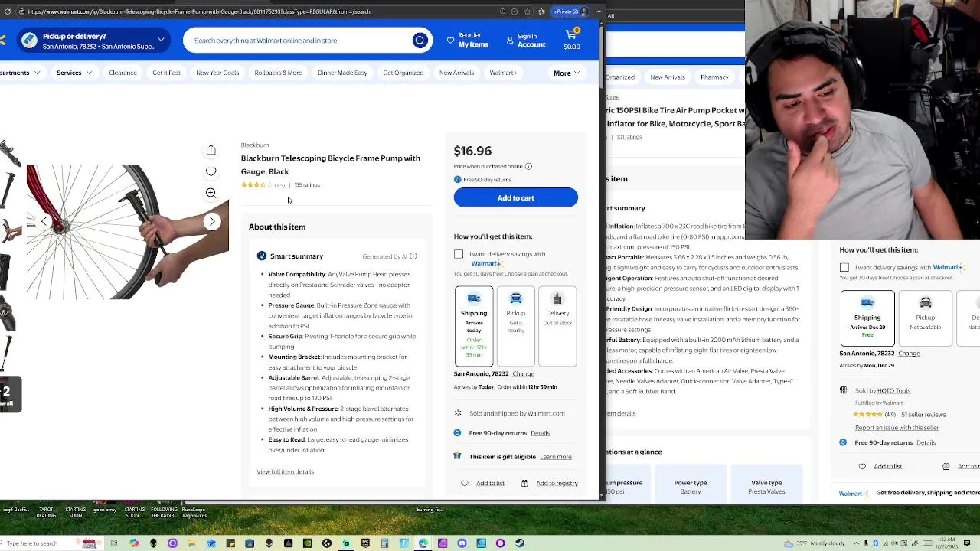The image size is (980, 551).
Task: Open HOTO Tools seller link in right window
Action: (x=893, y=391)
